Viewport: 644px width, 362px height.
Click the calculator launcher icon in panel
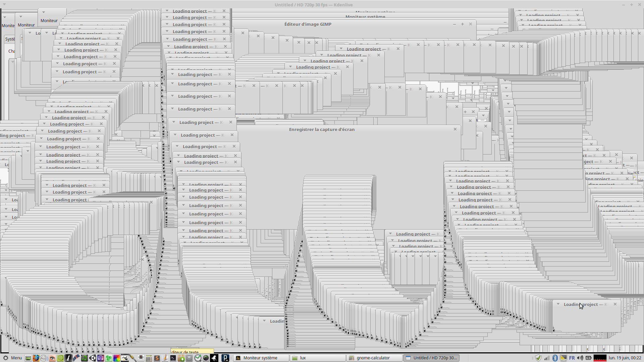pyautogui.click(x=149, y=358)
